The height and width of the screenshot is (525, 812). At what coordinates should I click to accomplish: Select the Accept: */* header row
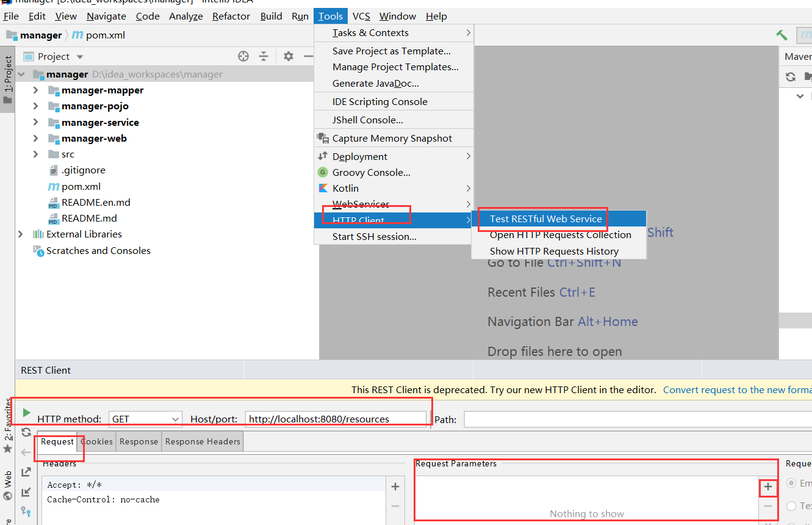point(214,485)
